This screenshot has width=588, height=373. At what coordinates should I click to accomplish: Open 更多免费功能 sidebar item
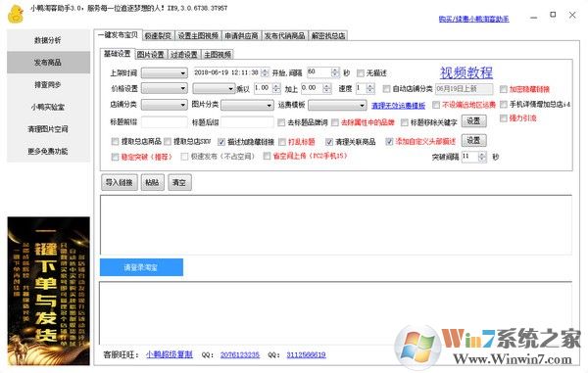click(48, 152)
